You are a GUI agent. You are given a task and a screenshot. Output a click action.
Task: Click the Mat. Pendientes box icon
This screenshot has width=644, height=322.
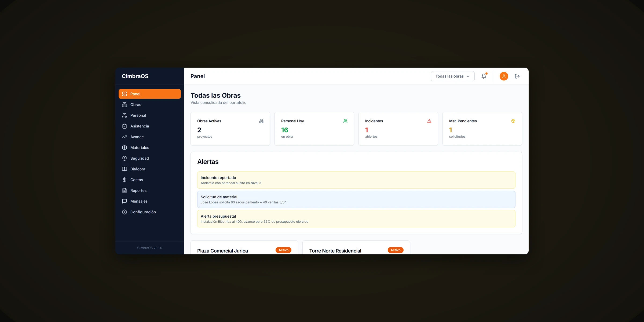(x=513, y=121)
